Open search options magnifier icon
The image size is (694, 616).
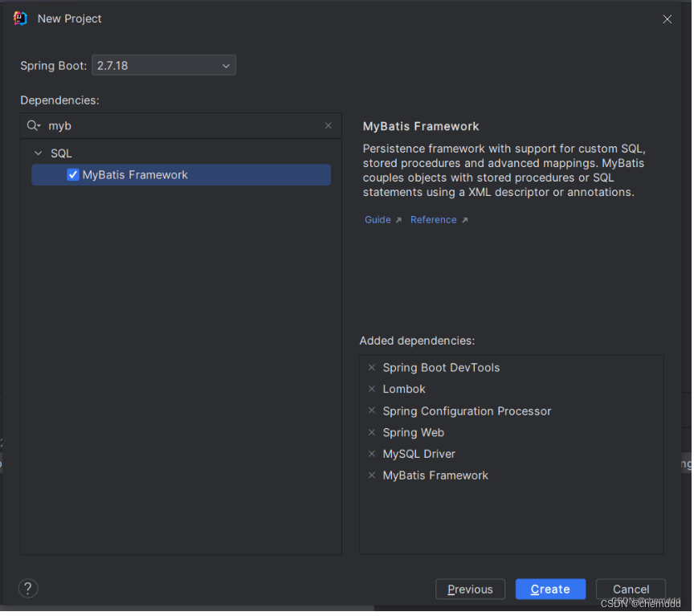[x=33, y=126]
